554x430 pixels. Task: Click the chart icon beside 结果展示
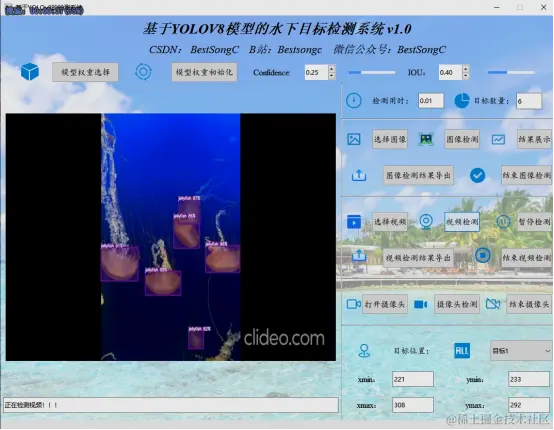click(x=498, y=140)
